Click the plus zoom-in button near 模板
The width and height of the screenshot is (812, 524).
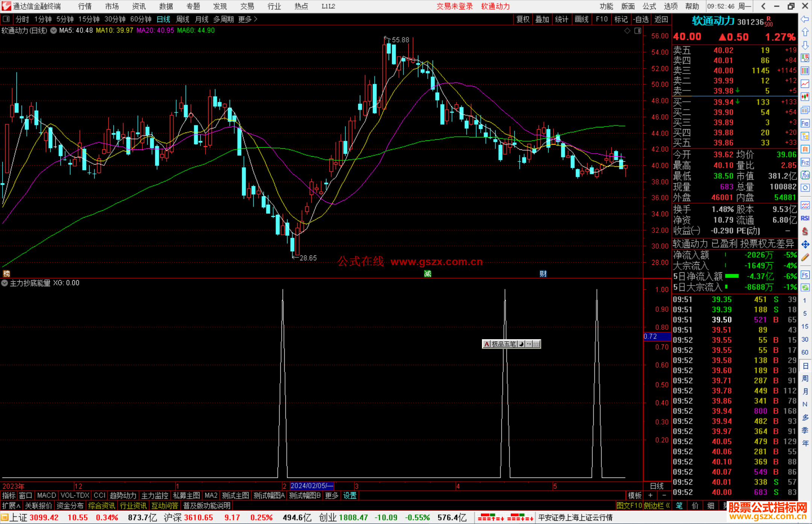click(x=650, y=495)
